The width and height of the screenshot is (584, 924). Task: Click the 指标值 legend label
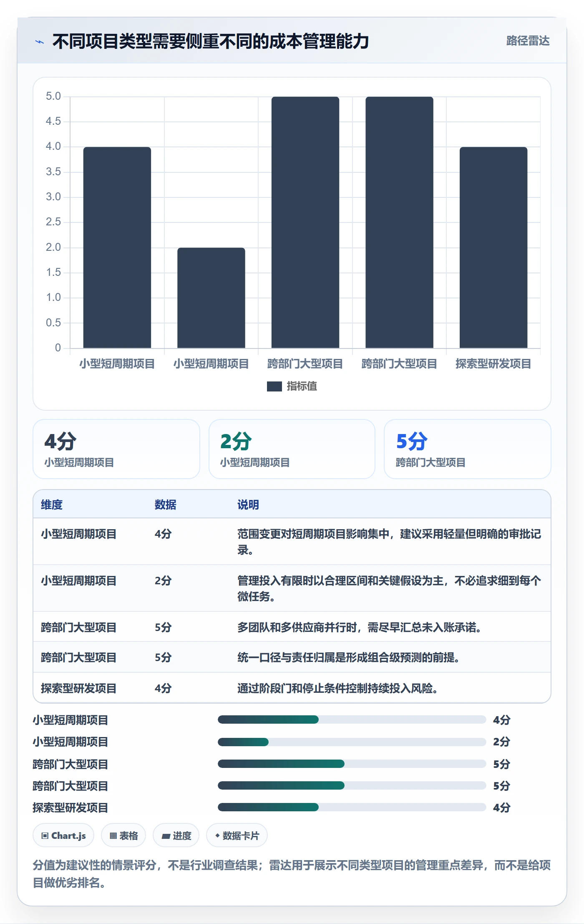302,386
